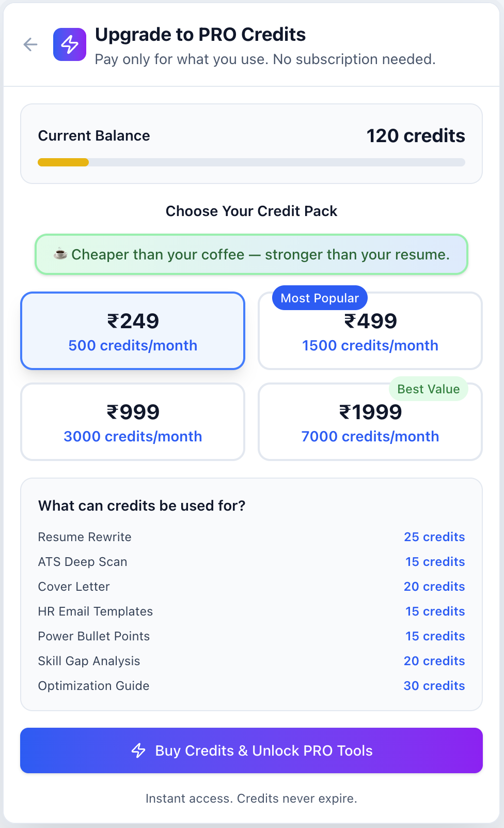This screenshot has height=828, width=504.
Task: Click the Optimization Guide 30 credits value
Action: tap(434, 686)
